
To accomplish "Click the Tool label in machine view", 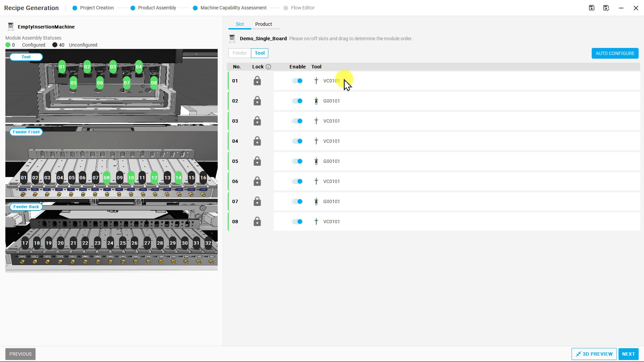I will click(26, 57).
